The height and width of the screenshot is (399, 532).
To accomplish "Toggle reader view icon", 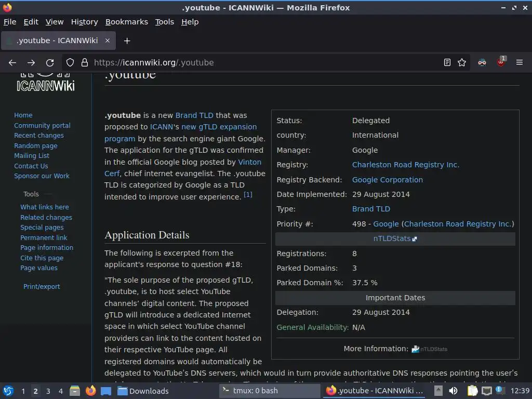I will point(447,62).
